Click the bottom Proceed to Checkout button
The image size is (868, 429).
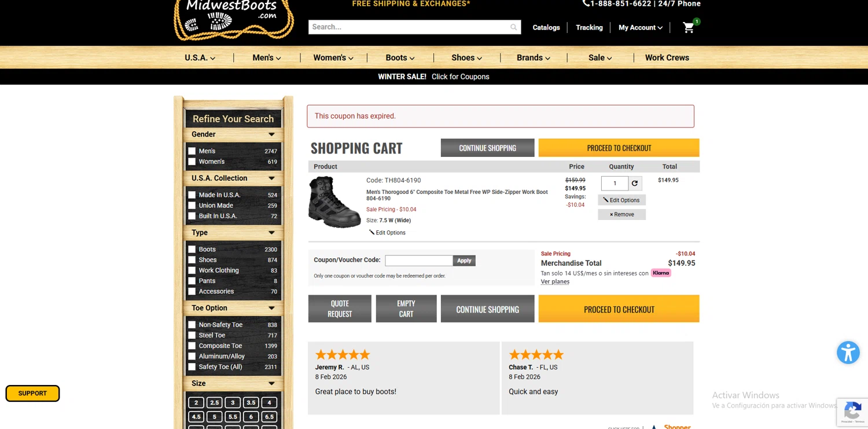tap(619, 309)
